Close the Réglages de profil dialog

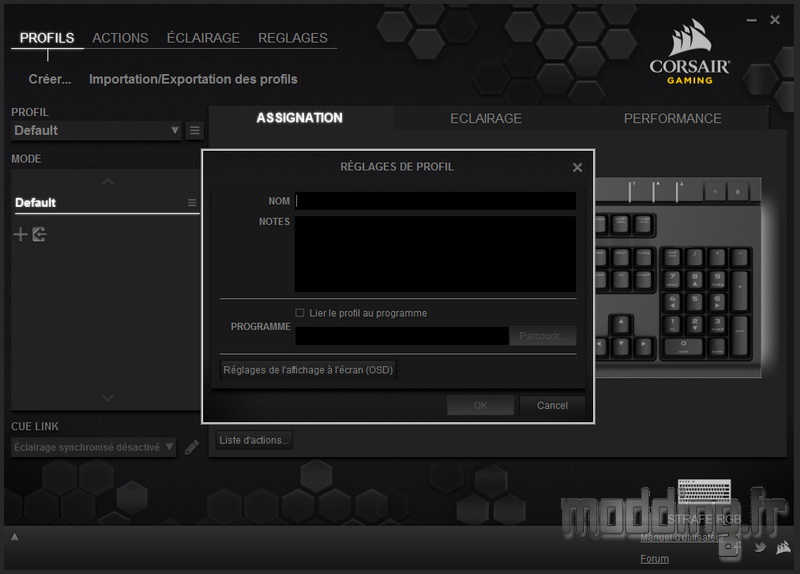[x=577, y=167]
